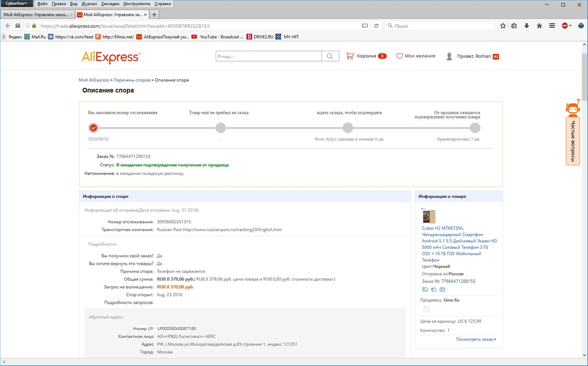Open the MY-HIT bookmark
This screenshot has height=366, width=588.
click(x=287, y=37)
